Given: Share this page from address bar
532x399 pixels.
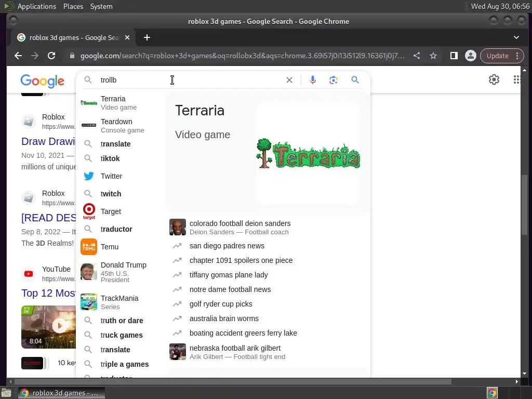Looking at the screenshot, I should click(417, 56).
